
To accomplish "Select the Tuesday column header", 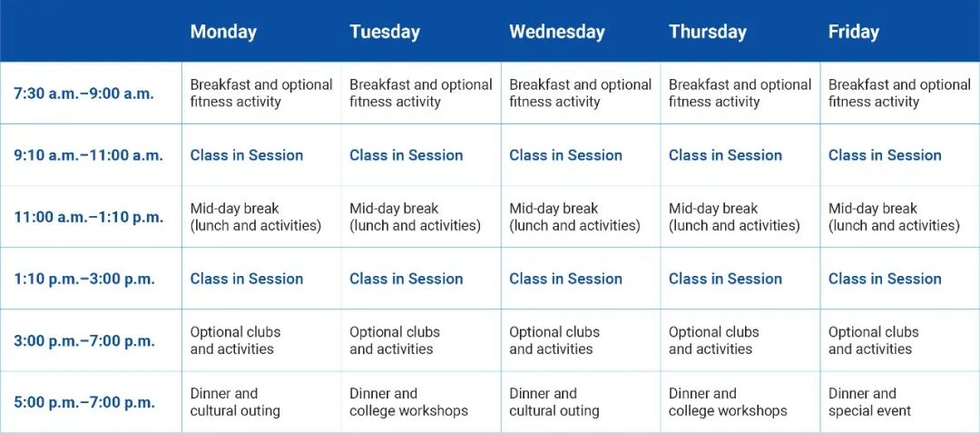I will point(385,32).
